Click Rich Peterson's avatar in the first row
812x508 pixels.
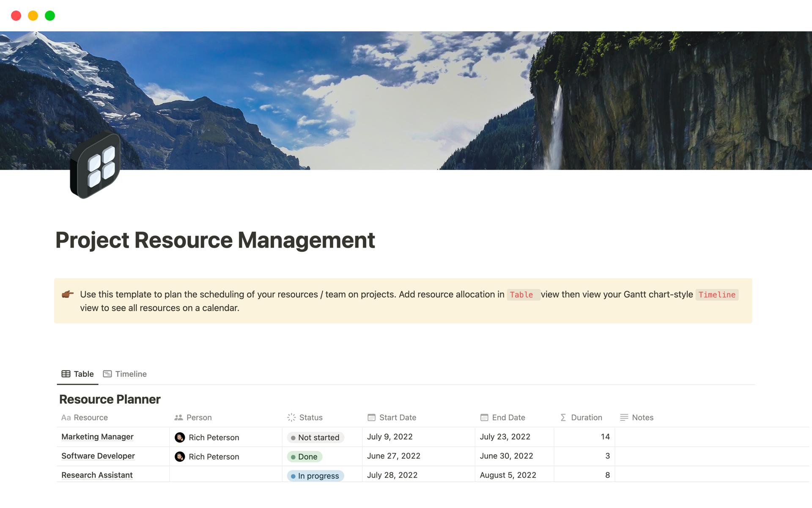[181, 437]
